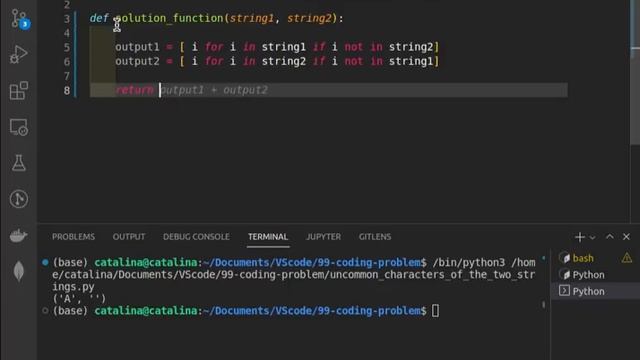This screenshot has width=640, height=360.
Task: Switch to the JUPYTER tab
Action: coord(324,237)
